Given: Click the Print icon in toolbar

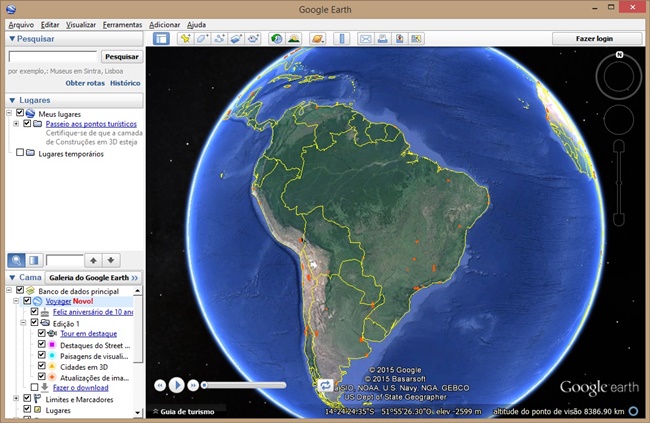Looking at the screenshot, I should [x=382, y=39].
